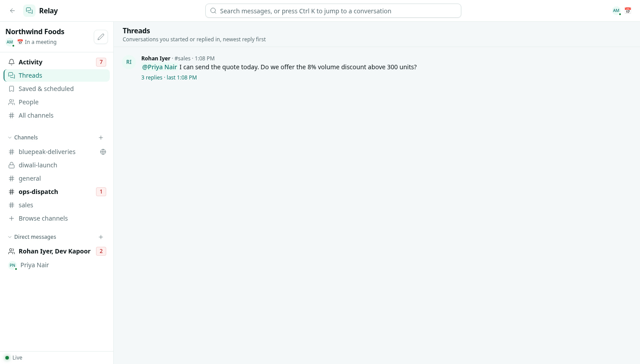The image size is (640, 364).
Task: Open the Northwind Foods workspace menu
Action: [35, 32]
